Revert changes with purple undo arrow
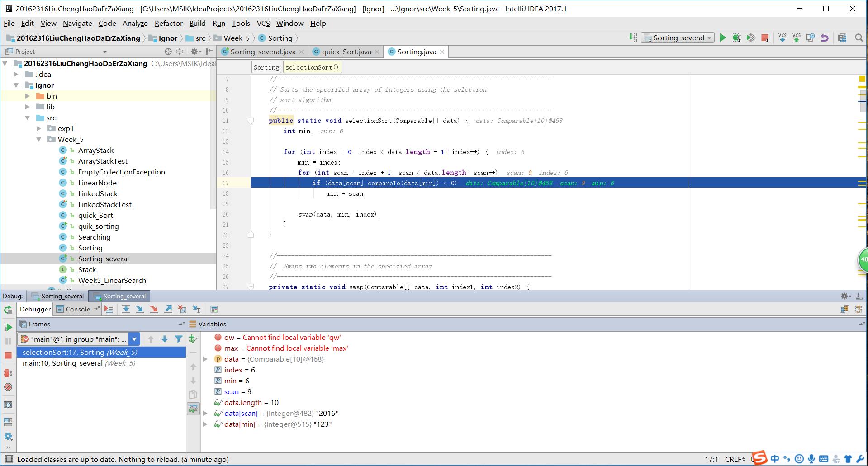 [x=825, y=38]
